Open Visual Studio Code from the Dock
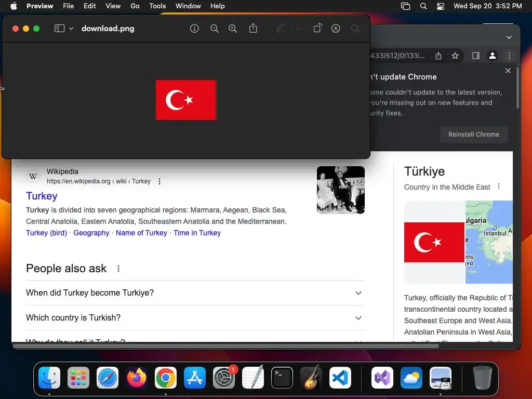The width and height of the screenshot is (532, 399). [340, 377]
